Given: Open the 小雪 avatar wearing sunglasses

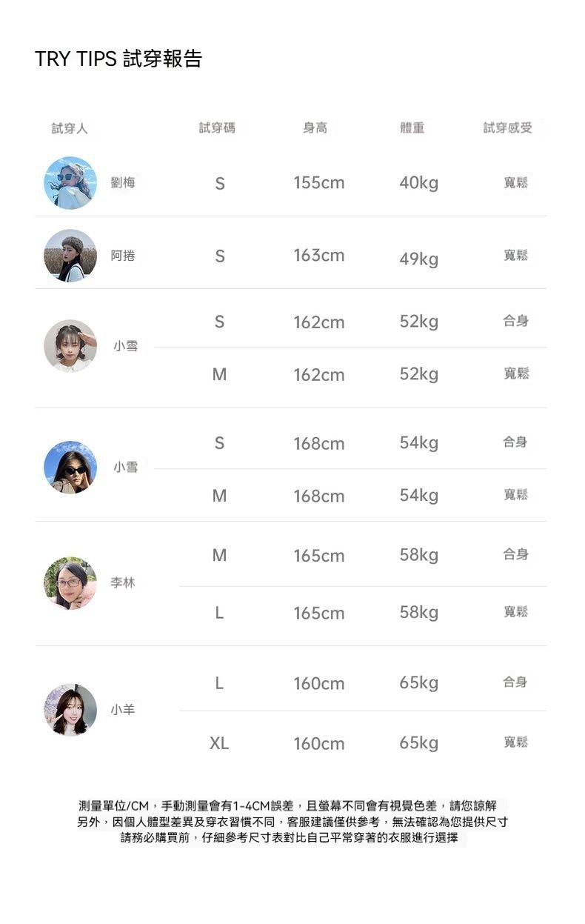Looking at the screenshot, I should [x=70, y=468].
